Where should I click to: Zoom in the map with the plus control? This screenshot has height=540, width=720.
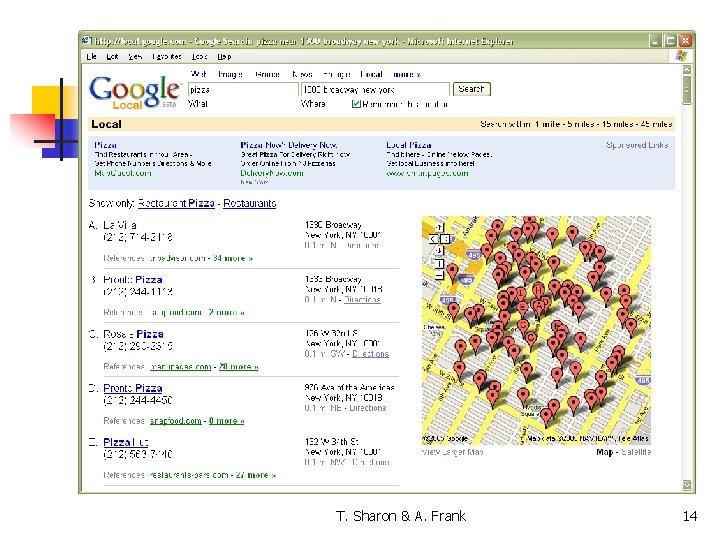click(439, 264)
